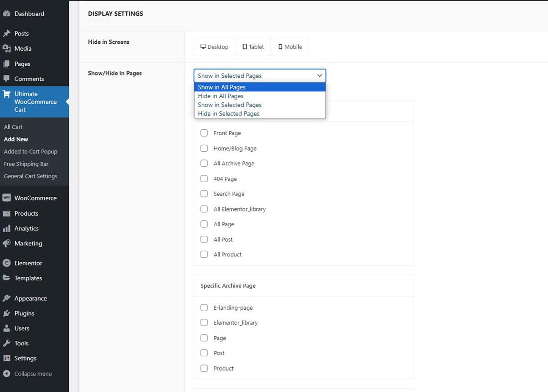Check the Search Page checkbox
548x392 pixels.
(204, 194)
